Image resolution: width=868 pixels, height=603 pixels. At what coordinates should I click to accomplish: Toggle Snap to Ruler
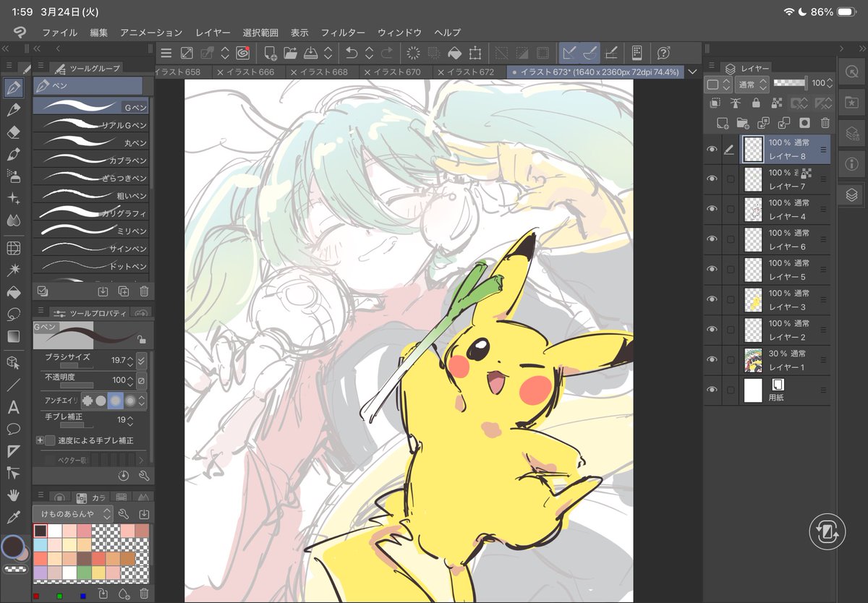pos(570,52)
